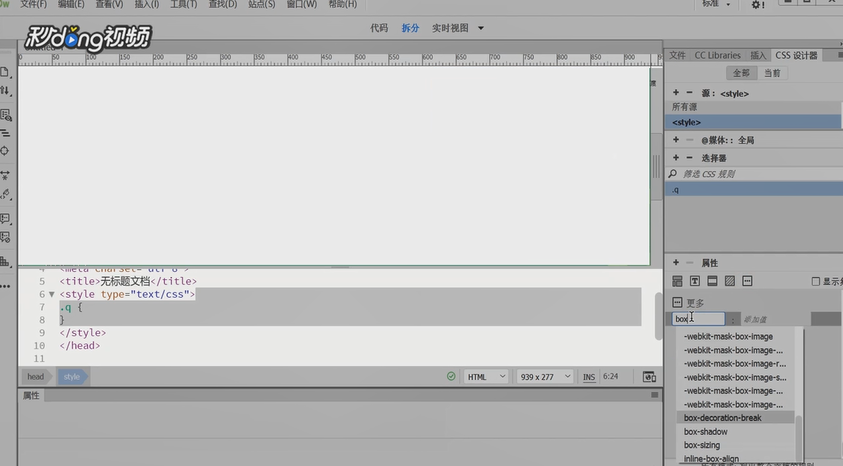Select the 全部 (All) mode button

741,73
